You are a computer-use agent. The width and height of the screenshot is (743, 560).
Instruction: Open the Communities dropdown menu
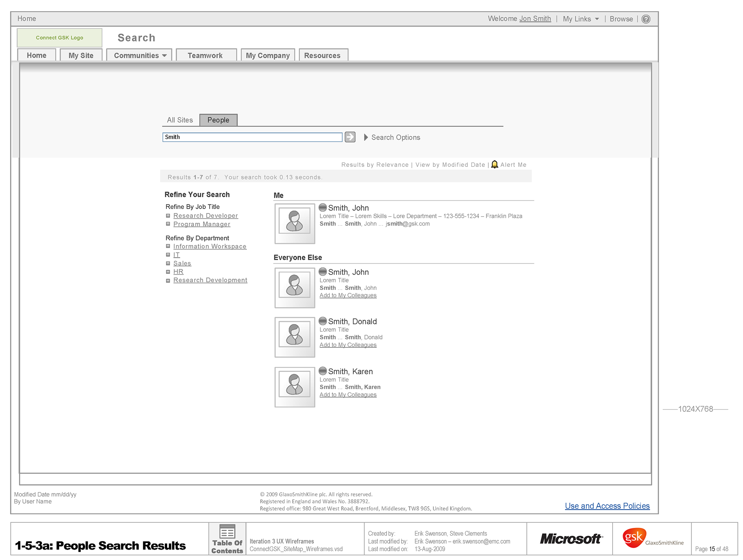point(140,55)
